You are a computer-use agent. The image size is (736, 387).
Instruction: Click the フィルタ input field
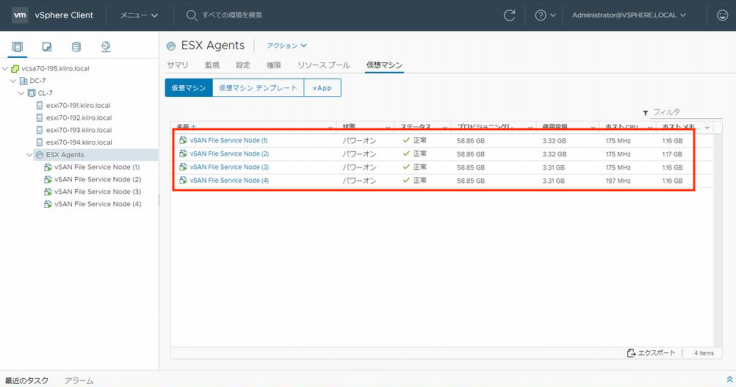(687, 112)
